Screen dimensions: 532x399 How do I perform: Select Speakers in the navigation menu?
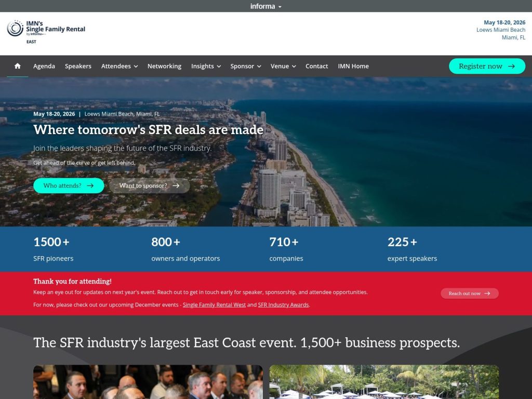(x=78, y=66)
